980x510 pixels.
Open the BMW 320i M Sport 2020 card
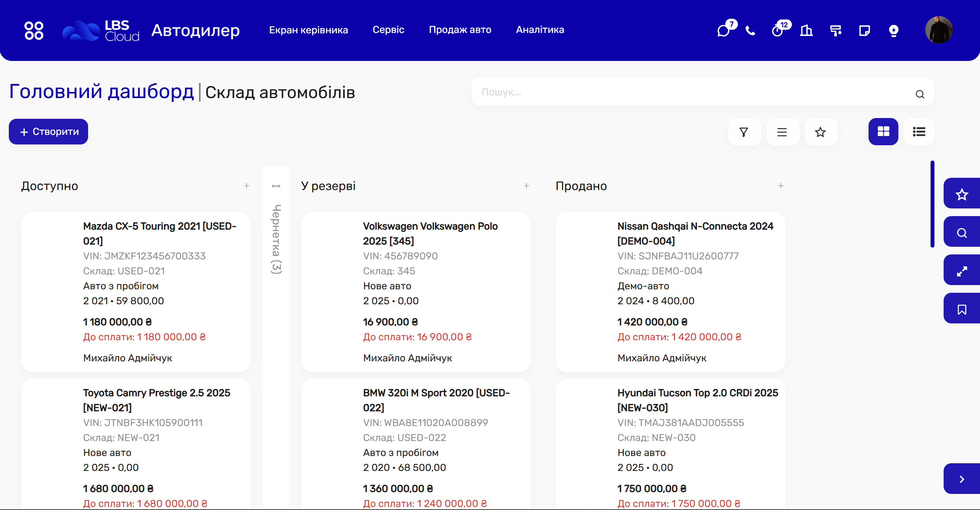tap(416, 444)
